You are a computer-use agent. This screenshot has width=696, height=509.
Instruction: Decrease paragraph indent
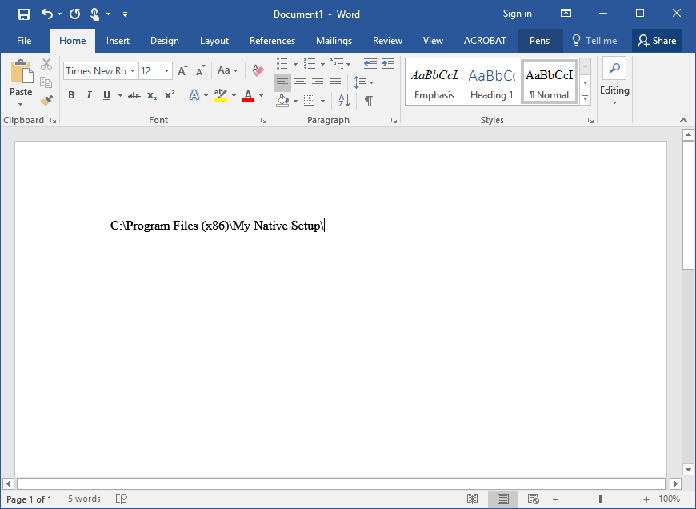(370, 63)
